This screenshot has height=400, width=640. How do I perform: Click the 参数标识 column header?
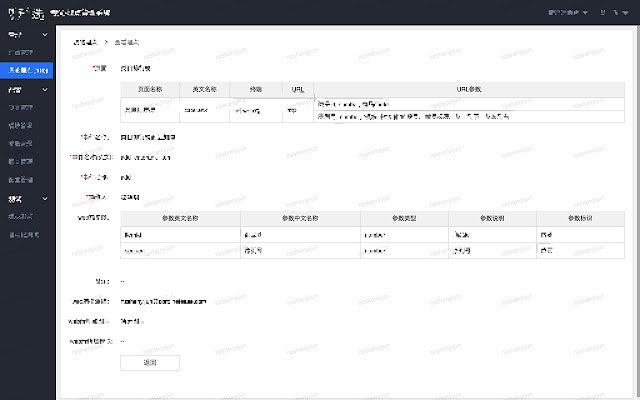(580, 218)
